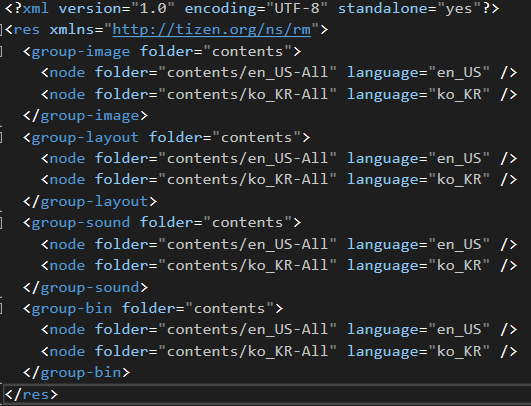The image size is (531, 406).
Task: Click "contents" folder value in group-image tag
Action: click(x=248, y=51)
